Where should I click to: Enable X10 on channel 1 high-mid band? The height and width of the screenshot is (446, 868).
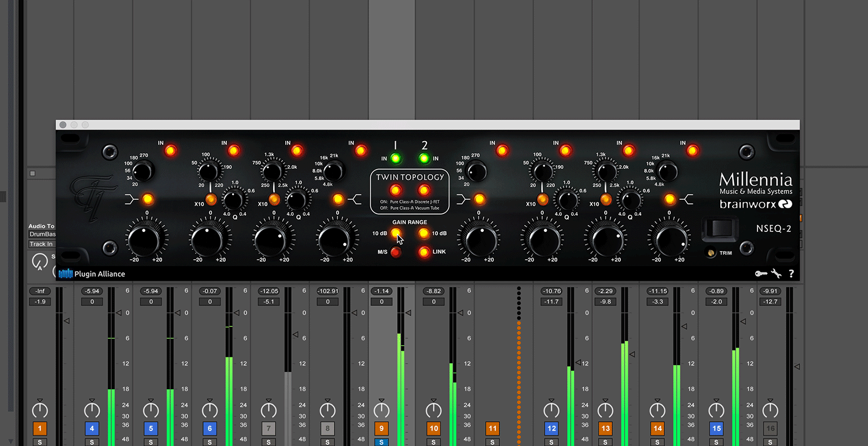pos(274,200)
